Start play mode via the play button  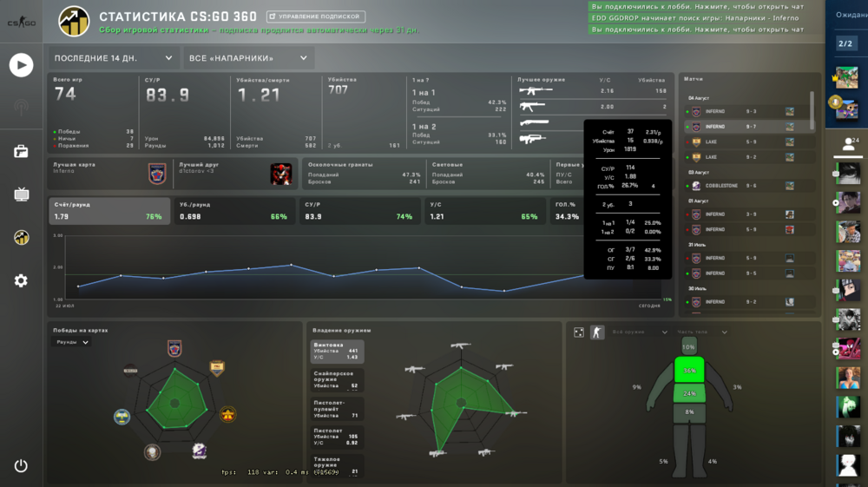pyautogui.click(x=21, y=65)
